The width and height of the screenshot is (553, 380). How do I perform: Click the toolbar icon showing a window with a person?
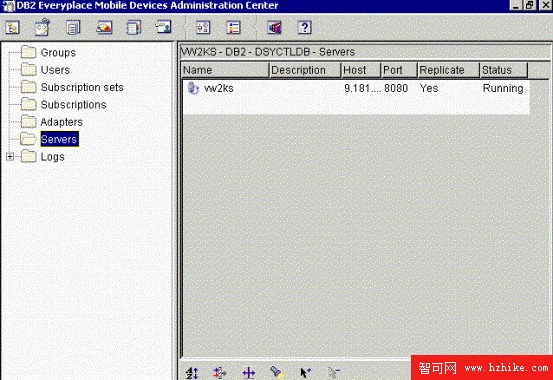click(164, 27)
